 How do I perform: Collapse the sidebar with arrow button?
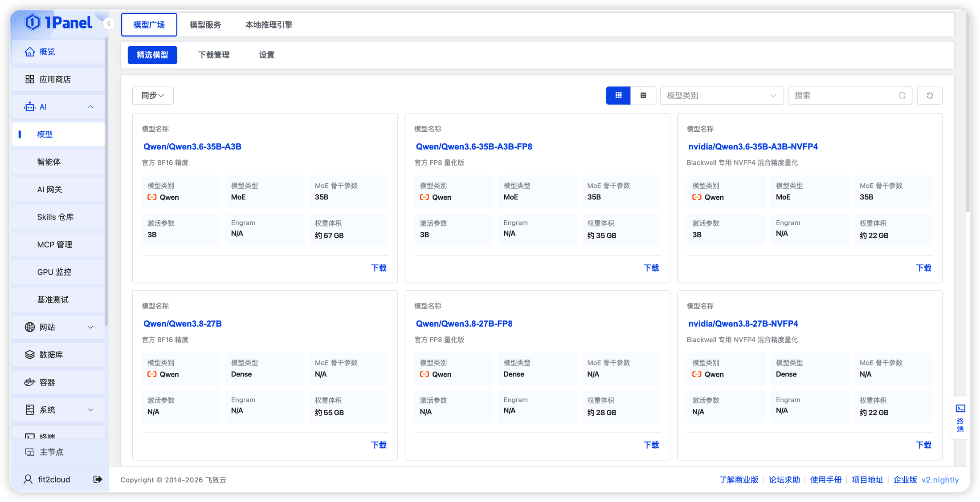109,24
